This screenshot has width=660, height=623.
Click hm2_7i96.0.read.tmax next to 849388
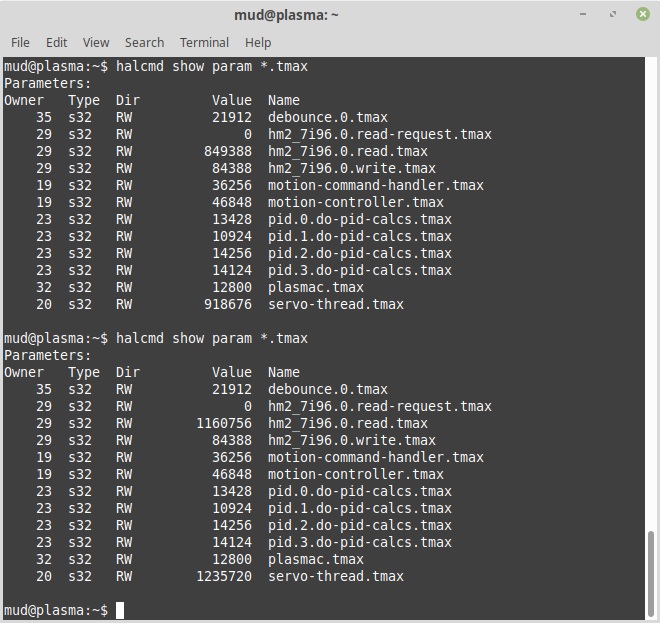tap(348, 151)
